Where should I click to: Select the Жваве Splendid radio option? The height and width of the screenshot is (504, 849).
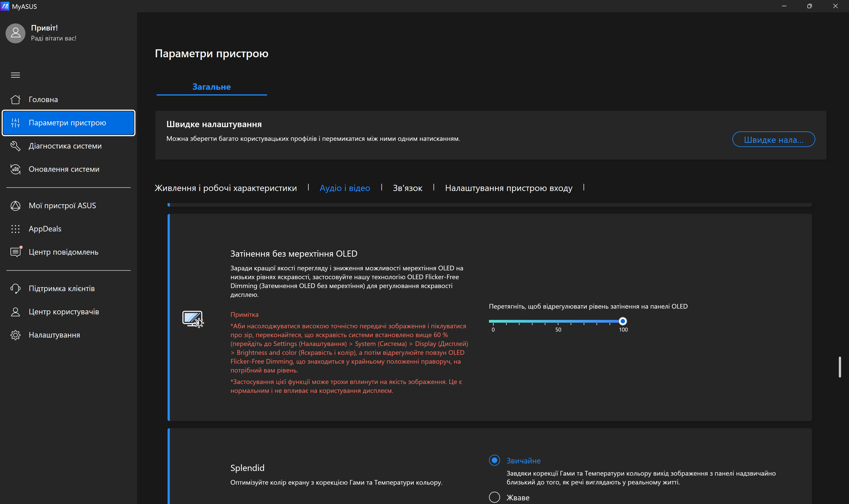pos(494,497)
